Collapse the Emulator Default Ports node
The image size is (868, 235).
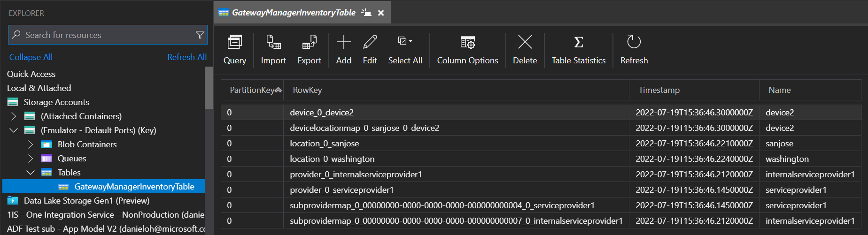(x=14, y=130)
